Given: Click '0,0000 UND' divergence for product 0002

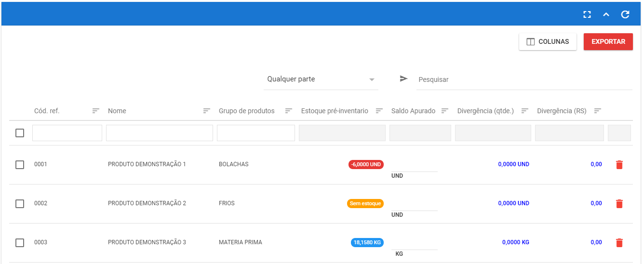Looking at the screenshot, I should pyautogui.click(x=514, y=203).
